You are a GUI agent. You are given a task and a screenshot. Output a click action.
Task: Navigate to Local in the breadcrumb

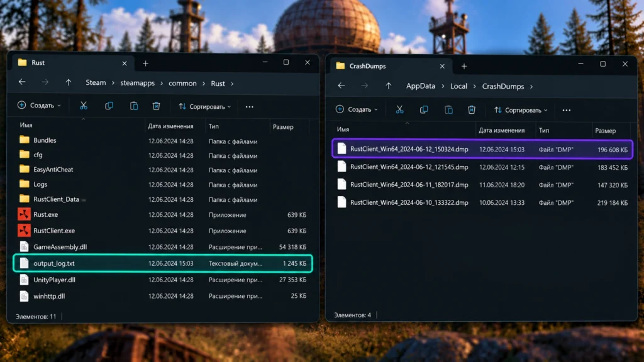[458, 86]
